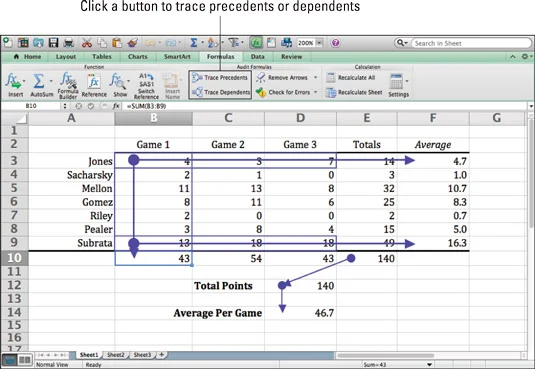Select row 5 header
Screen dimensions: 535x369
[14, 188]
